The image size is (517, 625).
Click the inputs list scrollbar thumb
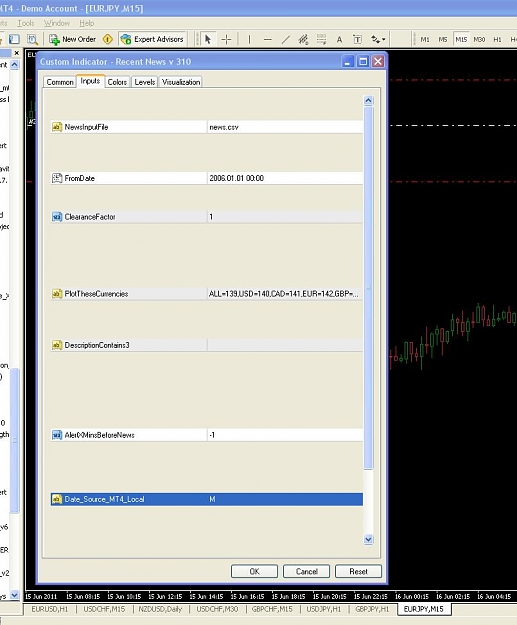click(368, 288)
